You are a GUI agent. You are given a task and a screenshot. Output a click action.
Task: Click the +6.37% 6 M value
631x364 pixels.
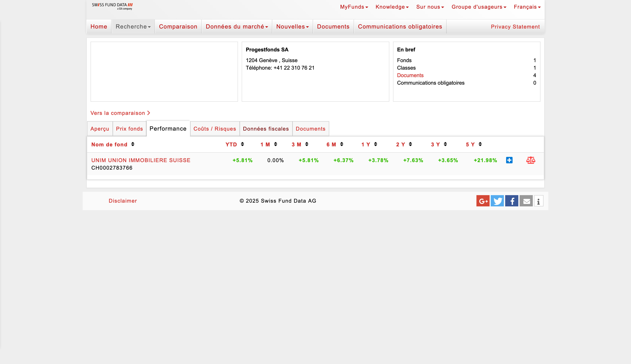[x=343, y=160]
